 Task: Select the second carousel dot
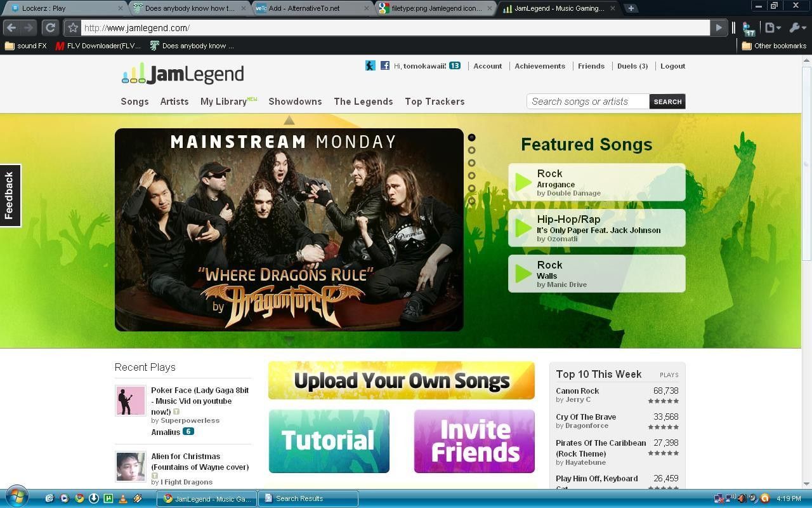click(x=472, y=150)
